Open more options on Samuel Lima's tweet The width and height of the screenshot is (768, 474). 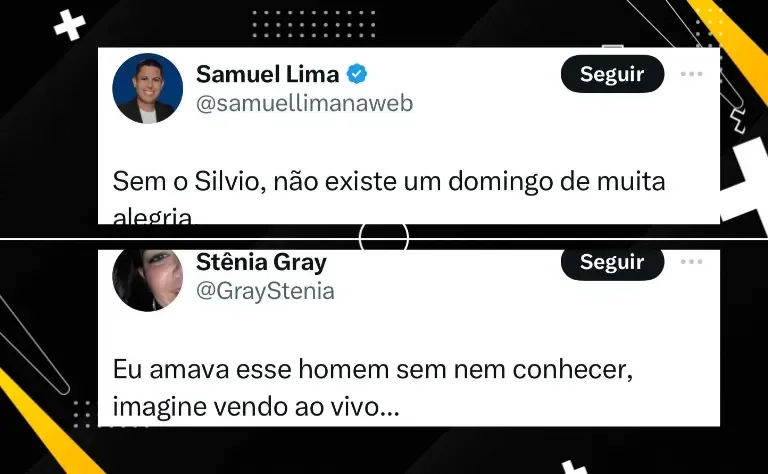(x=692, y=74)
